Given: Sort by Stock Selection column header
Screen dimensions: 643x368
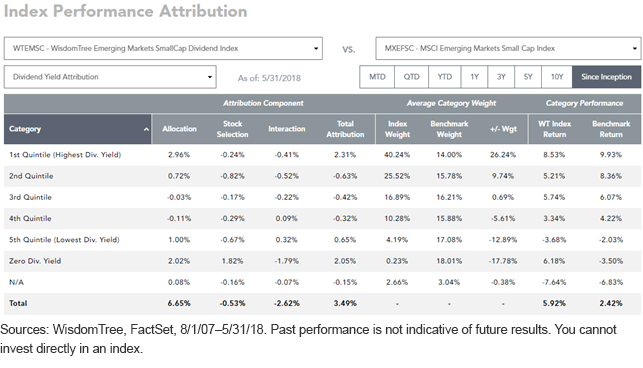Looking at the screenshot, I should (x=233, y=129).
